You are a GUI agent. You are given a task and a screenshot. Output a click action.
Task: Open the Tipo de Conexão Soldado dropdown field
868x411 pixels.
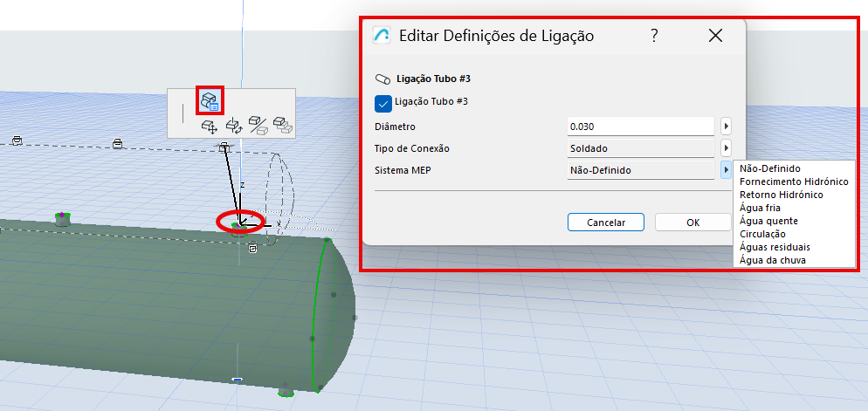pyautogui.click(x=640, y=148)
